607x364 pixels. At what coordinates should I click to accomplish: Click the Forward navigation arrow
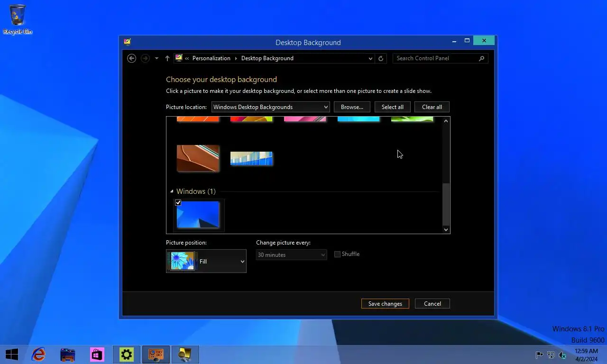point(145,58)
